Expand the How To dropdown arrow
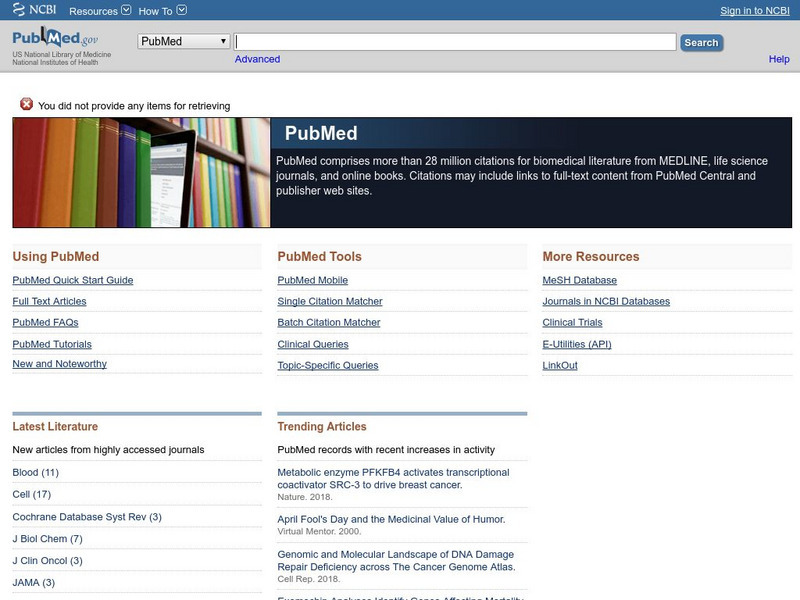 (182, 10)
